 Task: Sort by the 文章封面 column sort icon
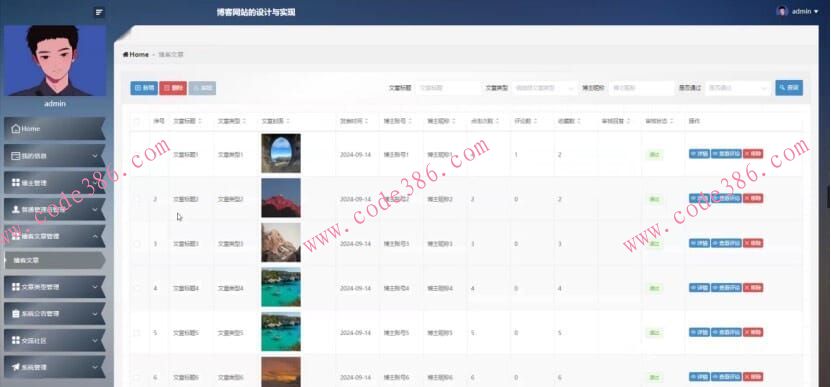tap(288, 121)
